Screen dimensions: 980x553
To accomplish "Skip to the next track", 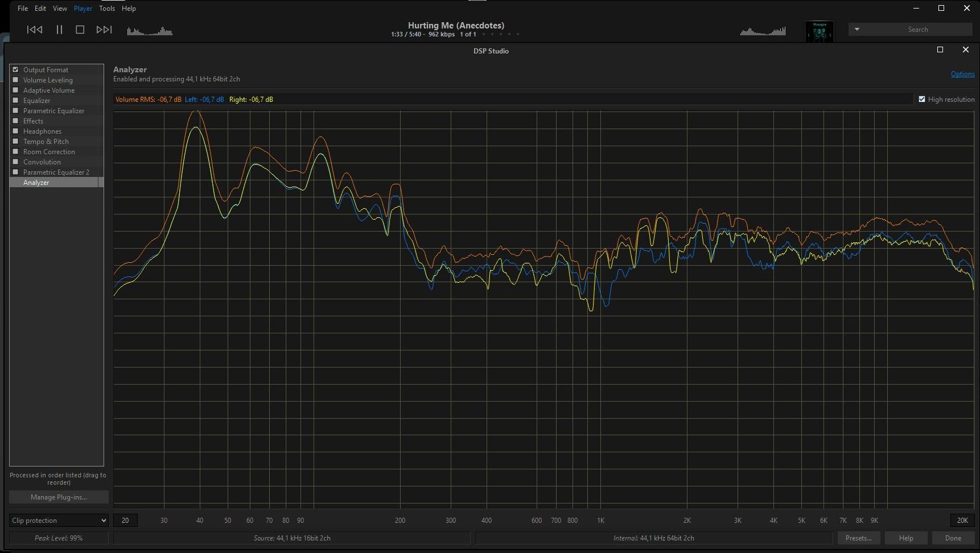I will click(x=104, y=30).
